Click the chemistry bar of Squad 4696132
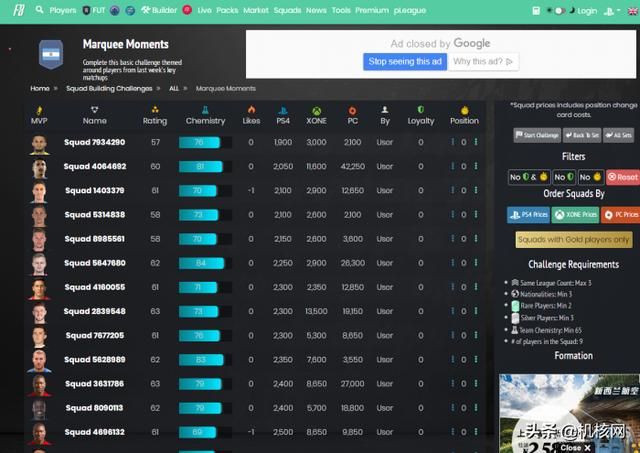 [x=205, y=432]
